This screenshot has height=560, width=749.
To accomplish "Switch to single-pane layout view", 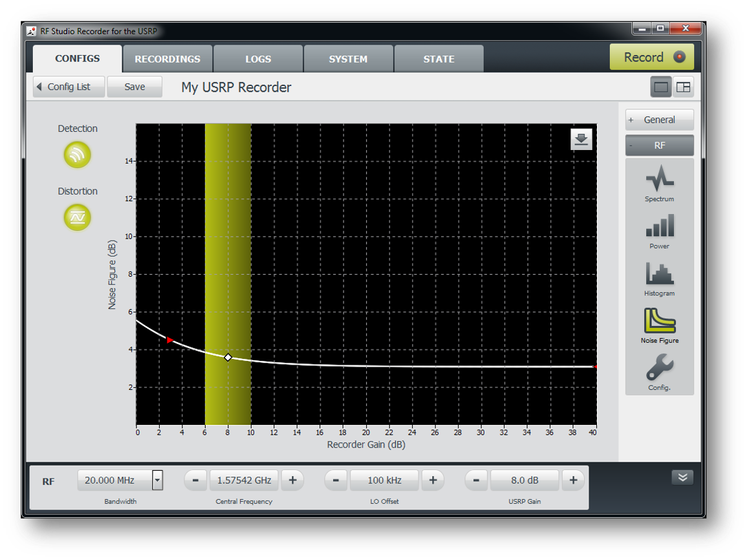I will [x=661, y=87].
